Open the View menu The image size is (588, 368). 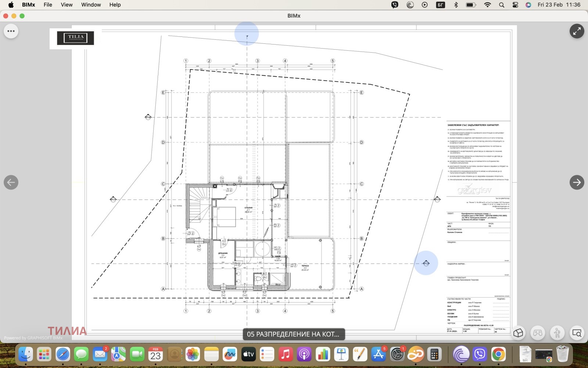click(x=67, y=5)
